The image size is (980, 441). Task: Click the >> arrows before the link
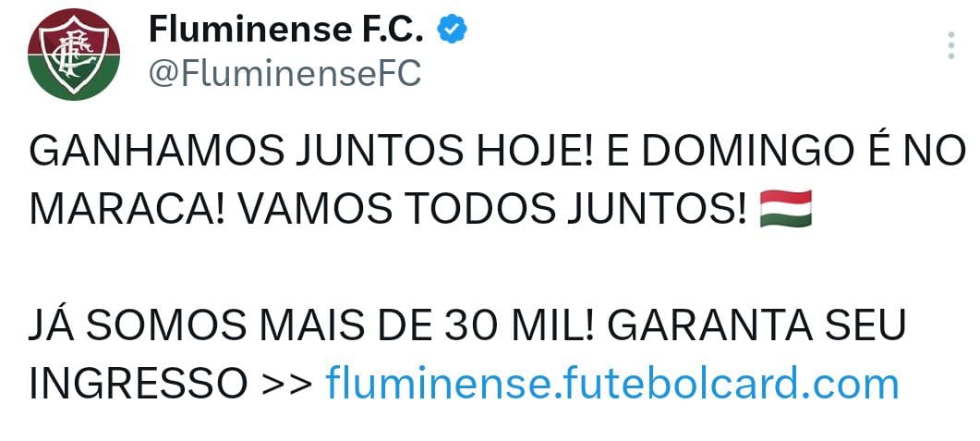286,382
